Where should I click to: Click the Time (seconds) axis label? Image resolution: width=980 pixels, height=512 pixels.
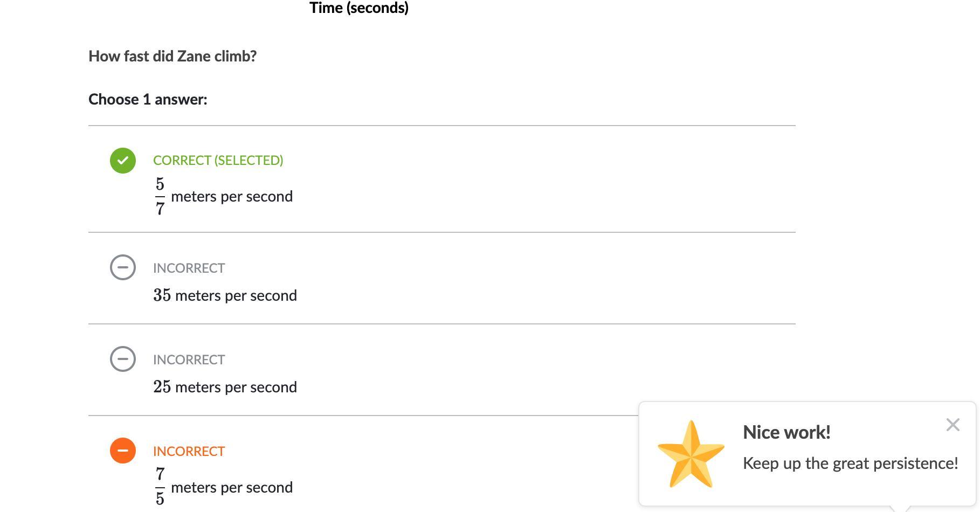tap(359, 8)
